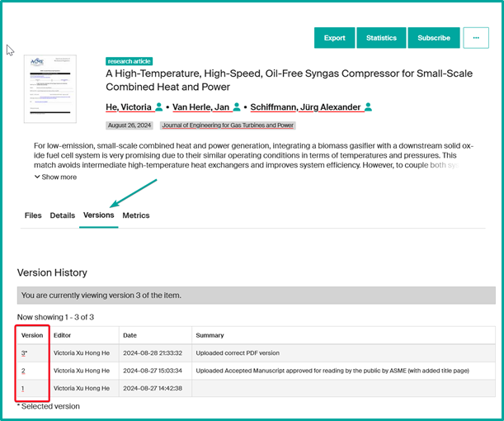Viewport: 504px width, 421px height.
Task: Open author link Van Herle, Jan
Action: coord(201,107)
